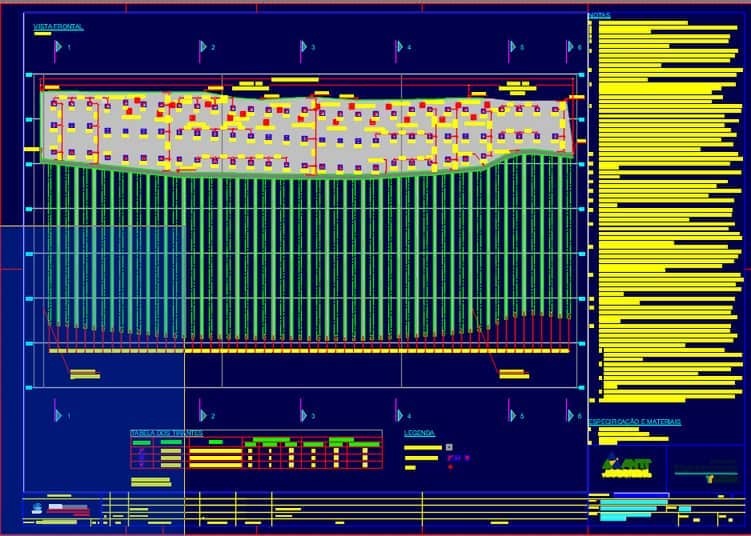Select the 'TABELA DOS TIRANTES' heading
751x536 pixels.
pos(166,433)
